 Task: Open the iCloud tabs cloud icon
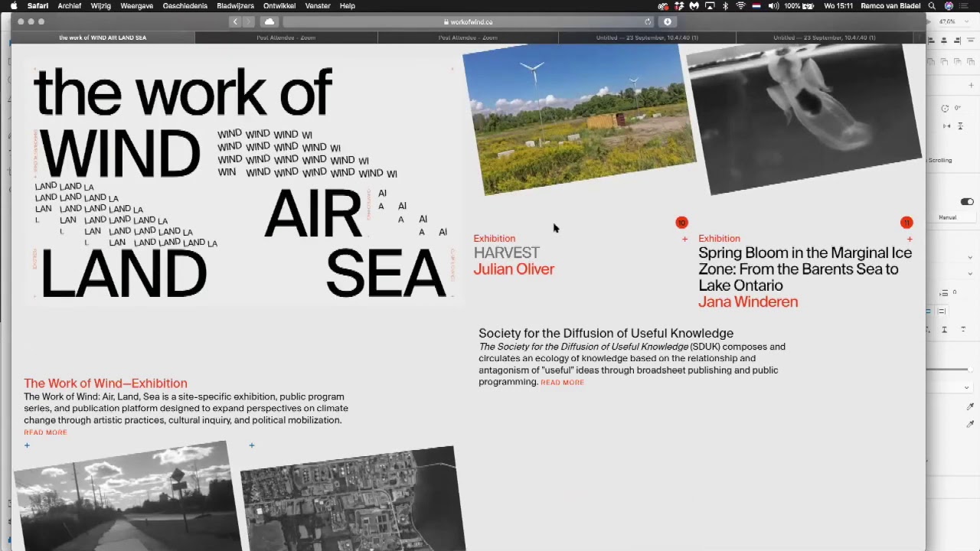[269, 21]
